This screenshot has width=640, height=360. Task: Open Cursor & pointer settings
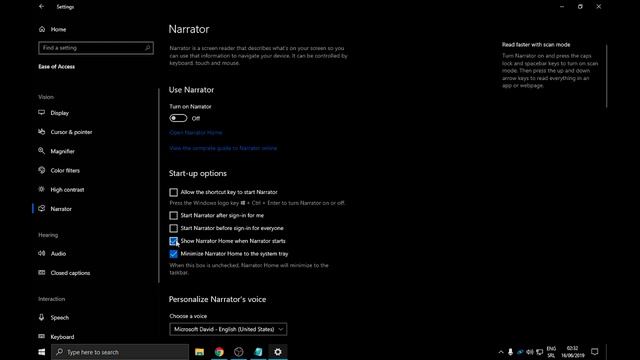pos(71,132)
